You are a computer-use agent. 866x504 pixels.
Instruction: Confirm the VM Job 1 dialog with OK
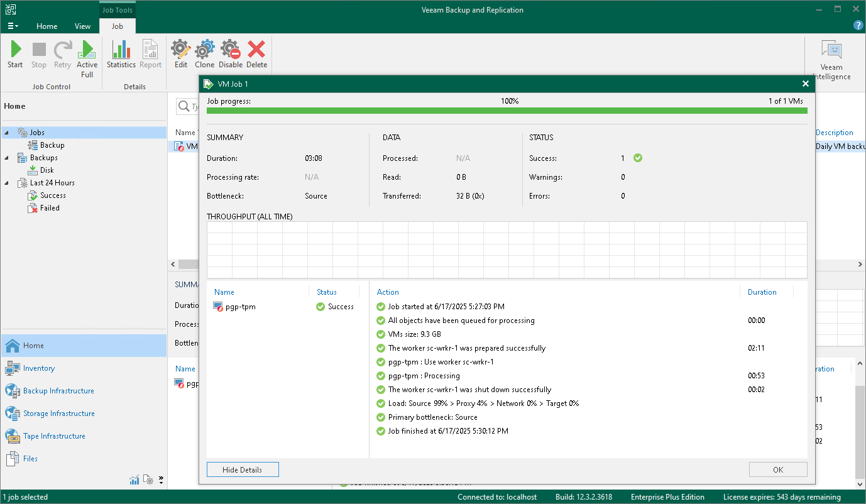click(778, 469)
